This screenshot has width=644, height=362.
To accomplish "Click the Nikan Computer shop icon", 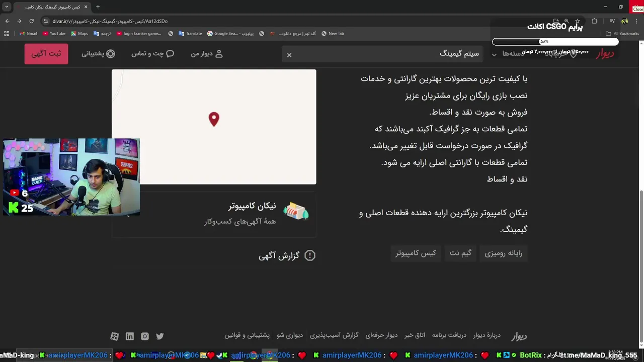I will click(296, 212).
